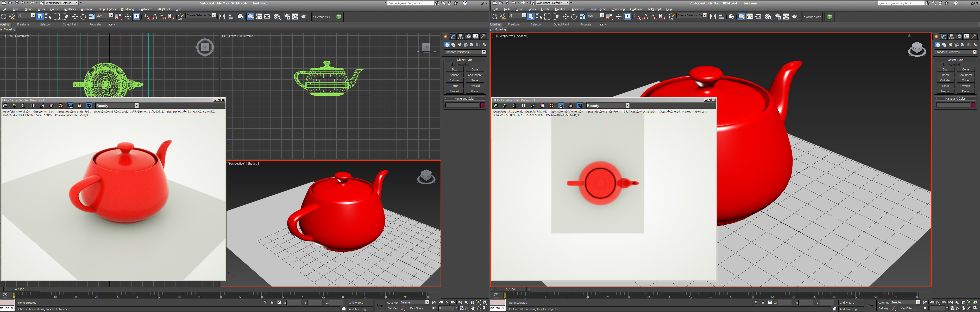Select Lights category in left Create panel
Viewport: 980px width, 312px height.
[x=460, y=45]
